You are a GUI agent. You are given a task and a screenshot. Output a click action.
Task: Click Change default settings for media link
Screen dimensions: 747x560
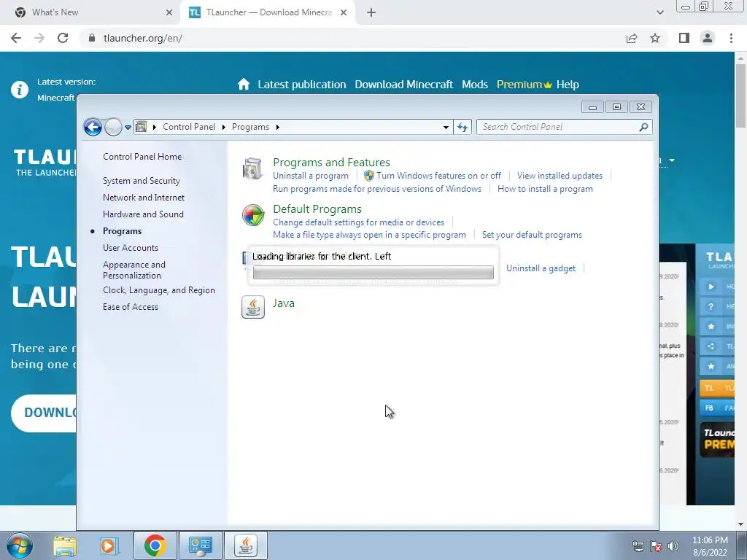click(x=359, y=222)
